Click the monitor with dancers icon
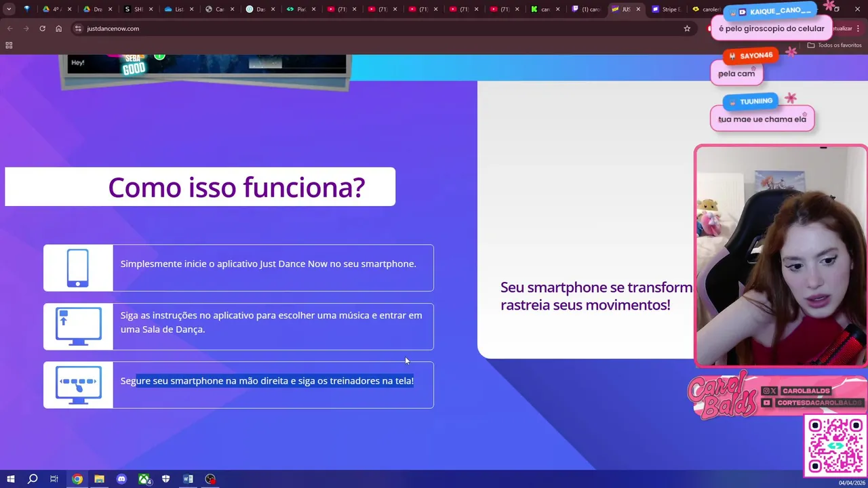The image size is (868, 488). pyautogui.click(x=78, y=385)
